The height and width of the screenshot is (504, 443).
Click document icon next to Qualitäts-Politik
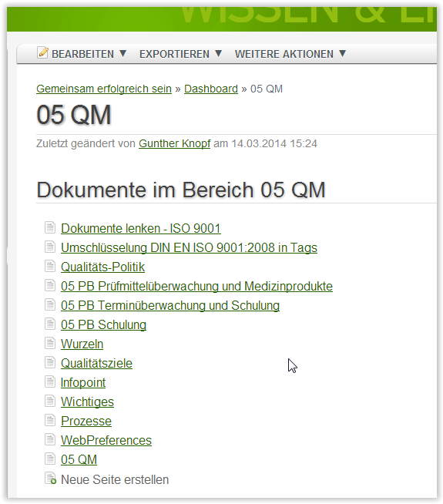50,266
